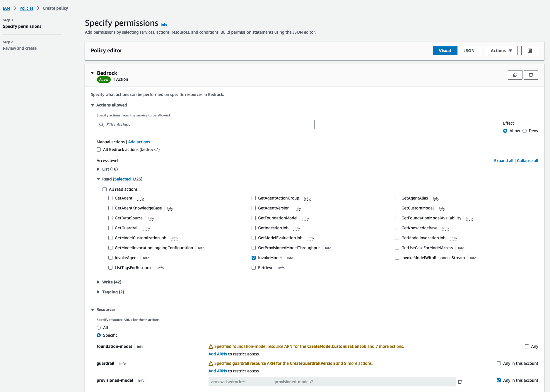This screenshot has height=392, width=550.
Task: Click the guardrail warning triangle icon
Action: click(211, 364)
